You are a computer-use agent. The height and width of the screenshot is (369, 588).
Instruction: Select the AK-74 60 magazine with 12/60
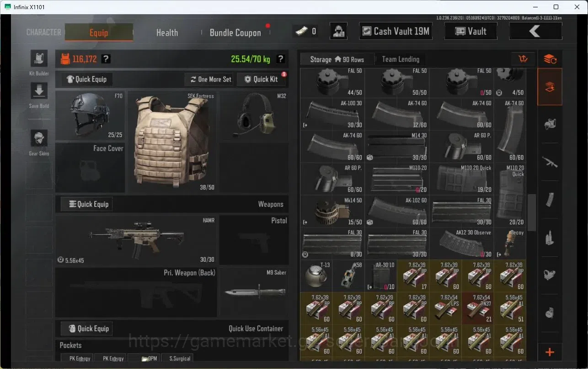coord(397,114)
